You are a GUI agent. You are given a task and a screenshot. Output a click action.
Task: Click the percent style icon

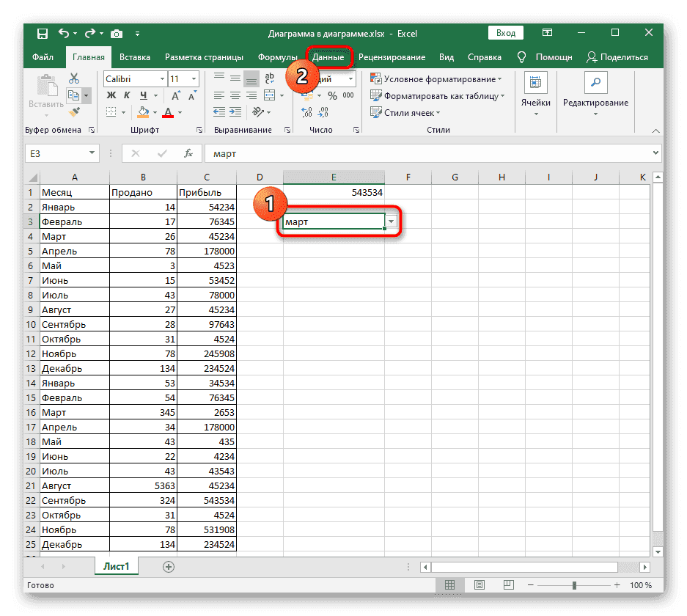coord(332,96)
